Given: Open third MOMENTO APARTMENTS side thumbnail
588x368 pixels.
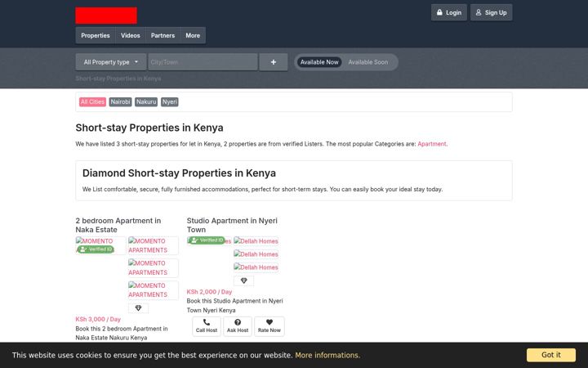Looking at the screenshot, I should click(x=153, y=289).
